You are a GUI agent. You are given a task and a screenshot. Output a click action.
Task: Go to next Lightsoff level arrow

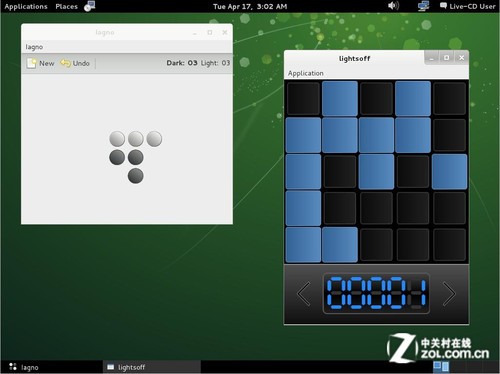point(449,294)
